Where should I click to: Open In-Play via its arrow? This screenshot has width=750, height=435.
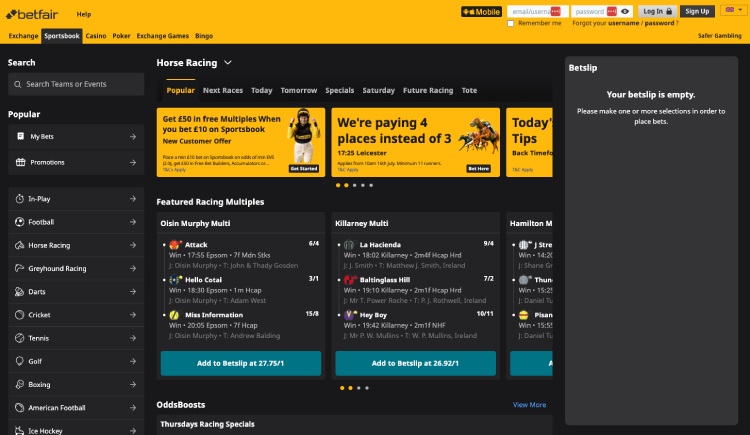pos(133,199)
